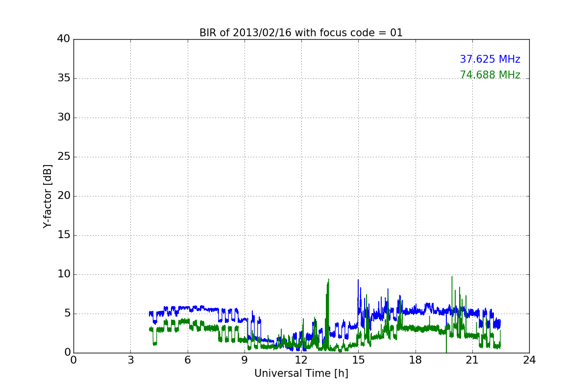Click the "Universal Time [h]" axis label

[301, 373]
